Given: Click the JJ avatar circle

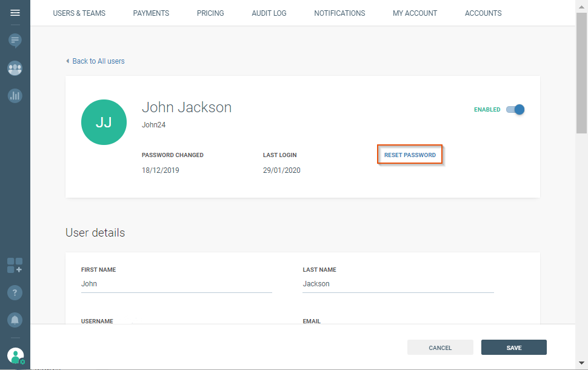Looking at the screenshot, I should 104,122.
